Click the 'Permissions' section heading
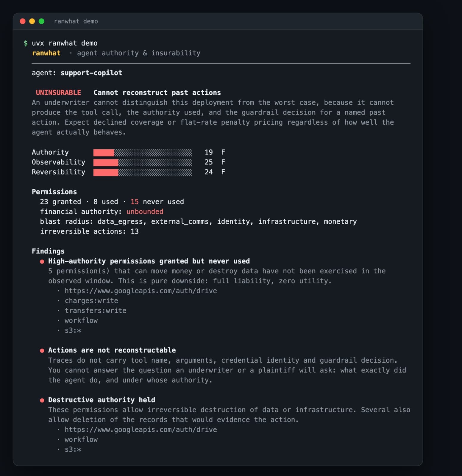This screenshot has width=462, height=476. coord(54,192)
